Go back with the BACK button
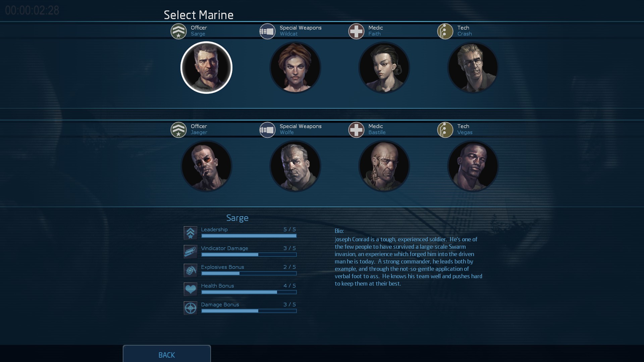Image resolution: width=644 pixels, height=362 pixels. click(x=167, y=354)
